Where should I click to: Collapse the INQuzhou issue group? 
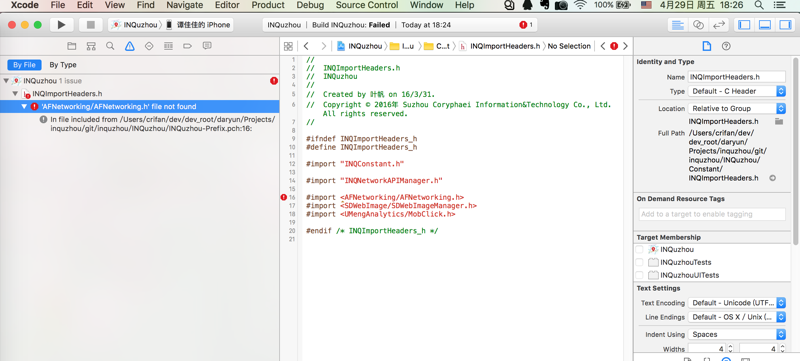click(6, 81)
